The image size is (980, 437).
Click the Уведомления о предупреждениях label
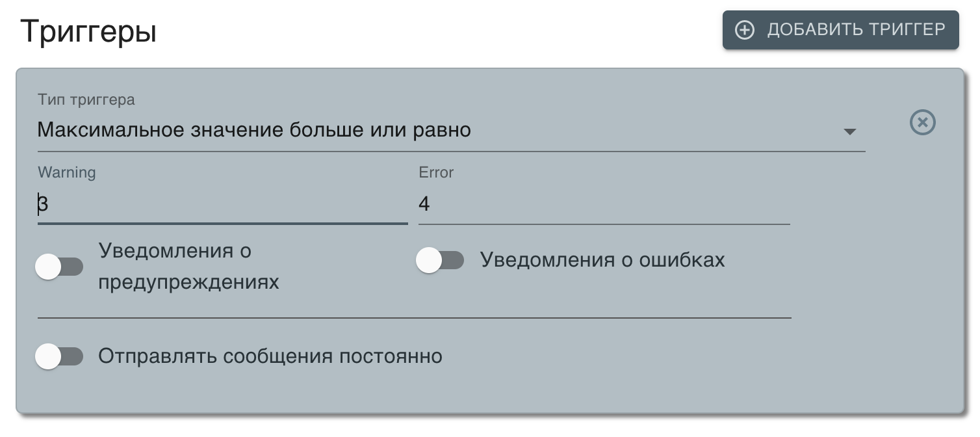click(188, 267)
